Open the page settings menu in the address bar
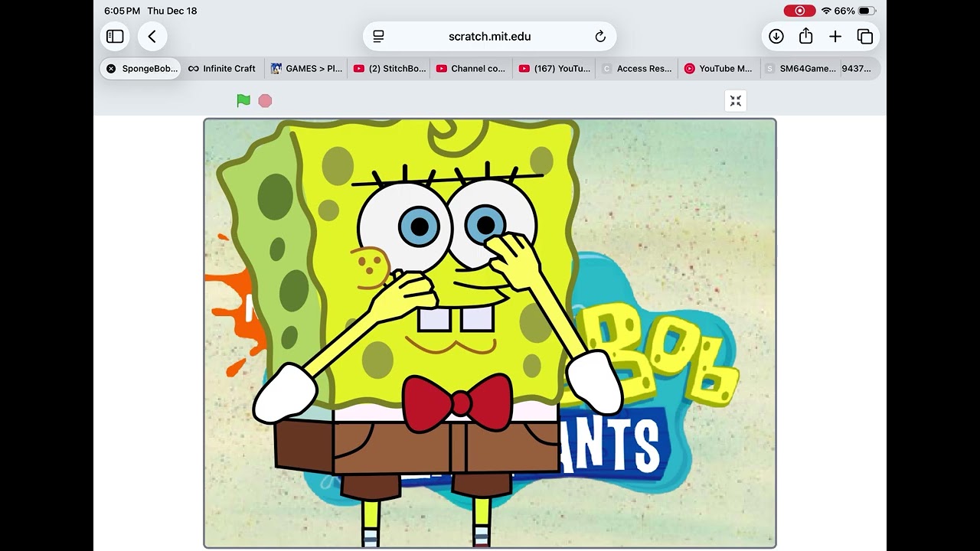 coord(378,36)
